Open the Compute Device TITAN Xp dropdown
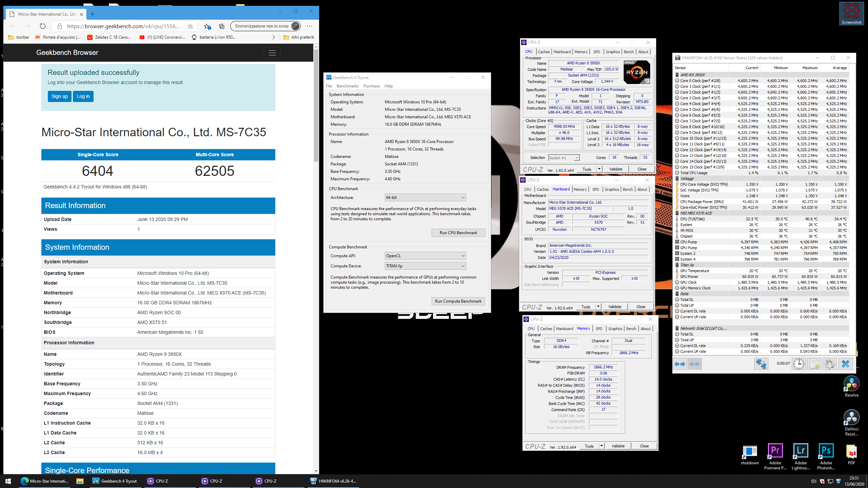 pyautogui.click(x=425, y=266)
